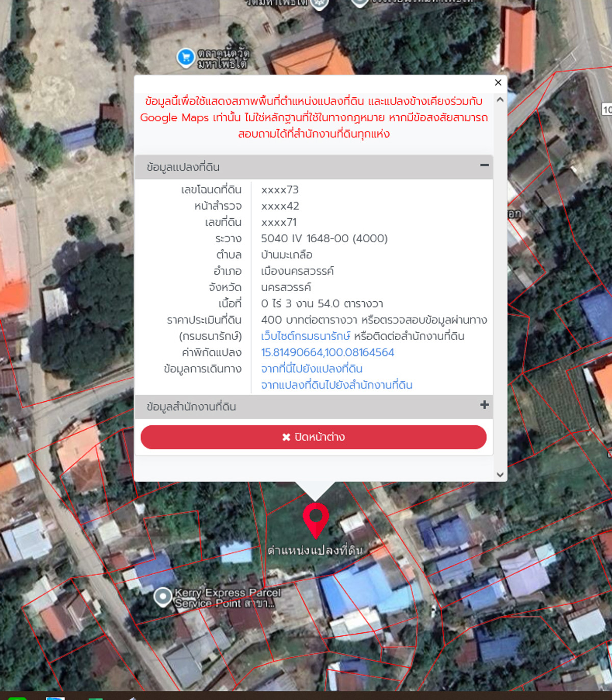The height and width of the screenshot is (700, 612).
Task: Collapse ข้อมูลแปลงที่ดิน section with minus icon
Action: (x=484, y=165)
